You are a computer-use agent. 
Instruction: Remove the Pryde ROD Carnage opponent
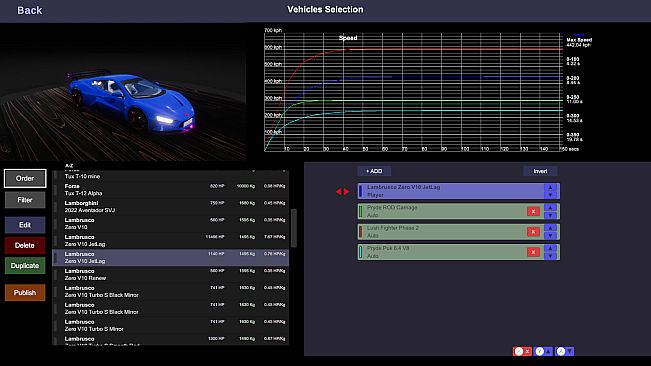pyautogui.click(x=533, y=211)
